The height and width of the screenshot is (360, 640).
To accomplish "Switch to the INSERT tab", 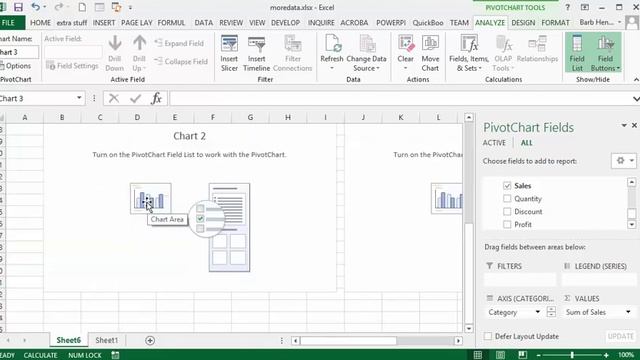I will [104, 23].
